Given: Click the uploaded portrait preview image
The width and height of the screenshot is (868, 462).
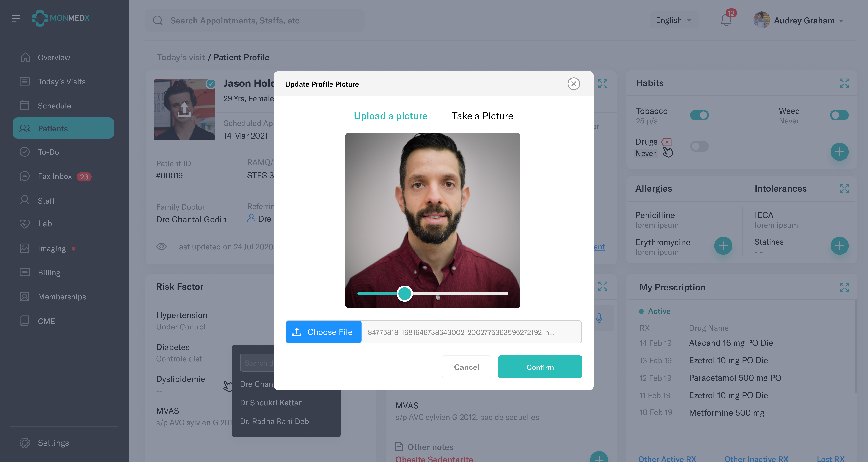Looking at the screenshot, I should pos(433,220).
